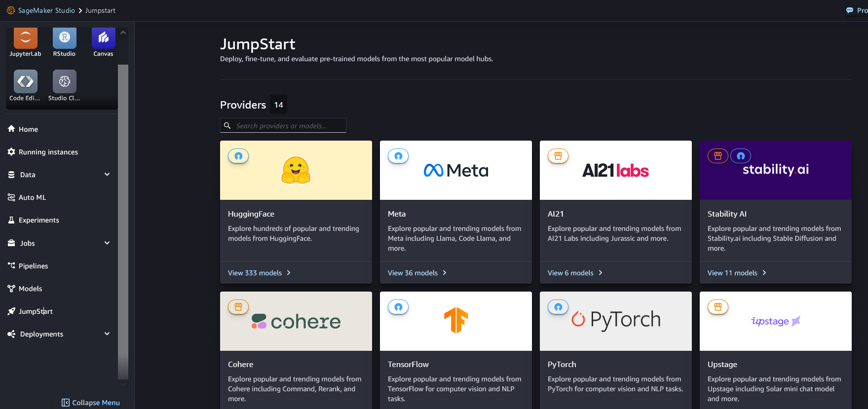Screen dimensions: 868x409
Task: Open the Canvas application icon
Action: click(x=104, y=38)
